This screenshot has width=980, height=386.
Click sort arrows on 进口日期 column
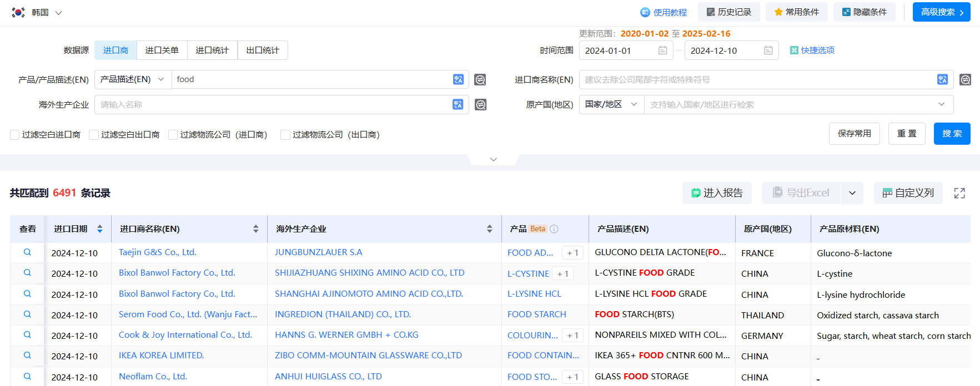pos(100,228)
